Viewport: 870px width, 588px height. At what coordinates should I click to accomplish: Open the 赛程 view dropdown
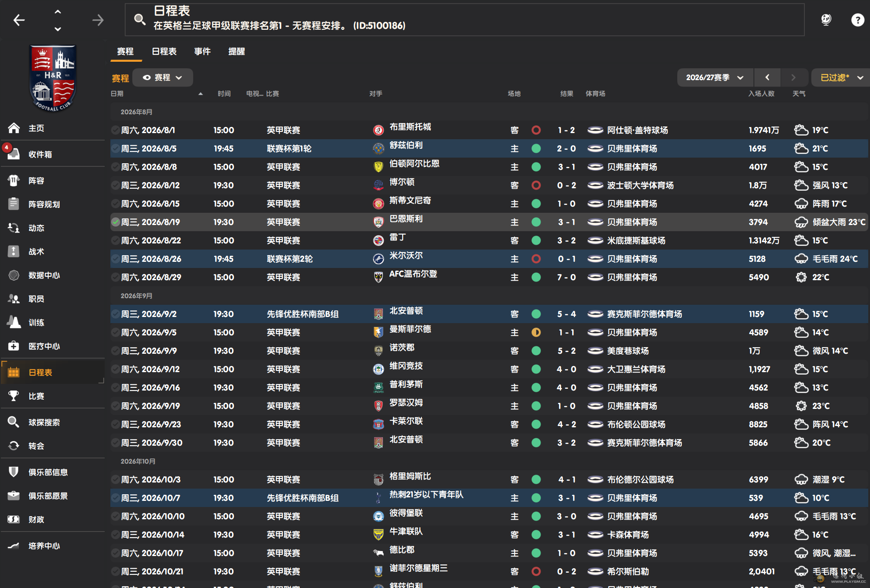(x=163, y=77)
